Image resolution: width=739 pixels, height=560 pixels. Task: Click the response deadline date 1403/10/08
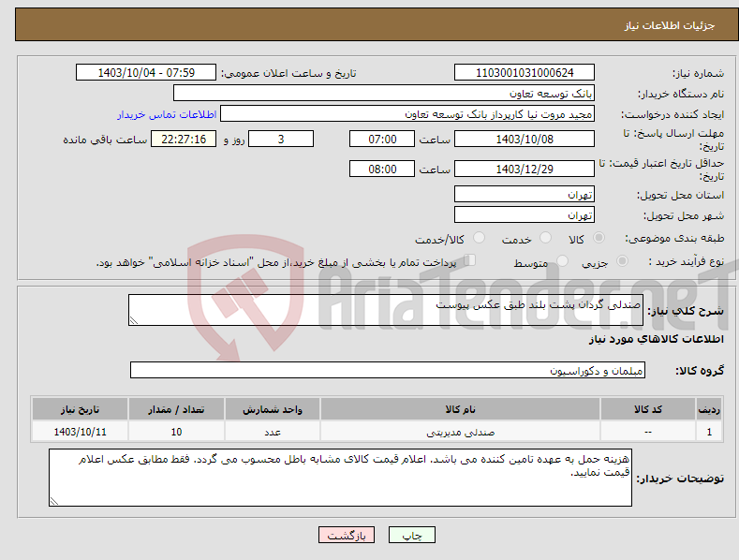click(525, 139)
